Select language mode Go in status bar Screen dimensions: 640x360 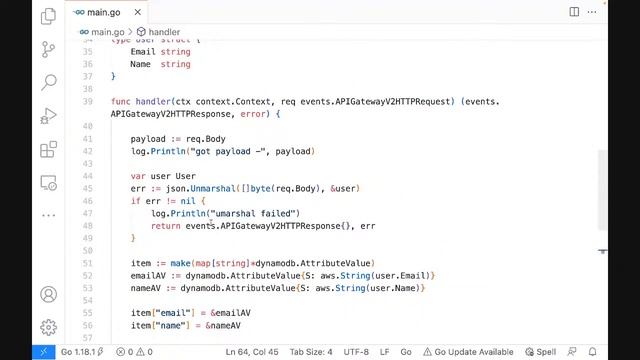pos(406,352)
